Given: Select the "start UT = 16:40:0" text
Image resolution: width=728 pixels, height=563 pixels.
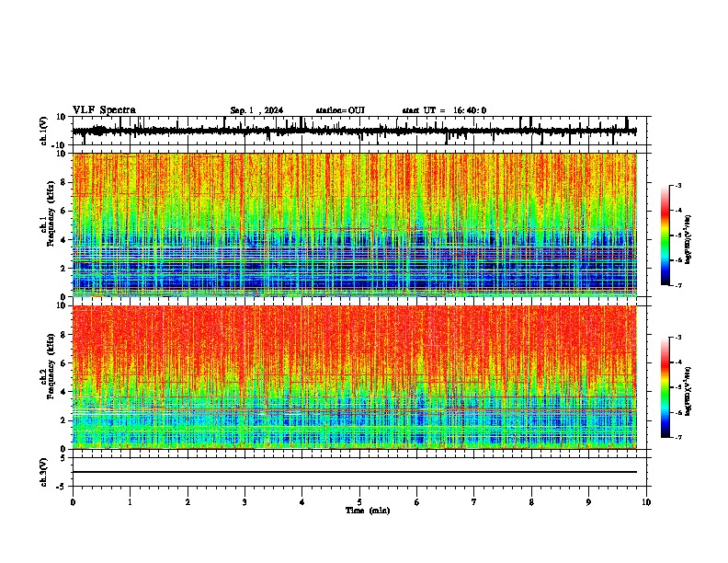Looking at the screenshot, I should tap(444, 110).
